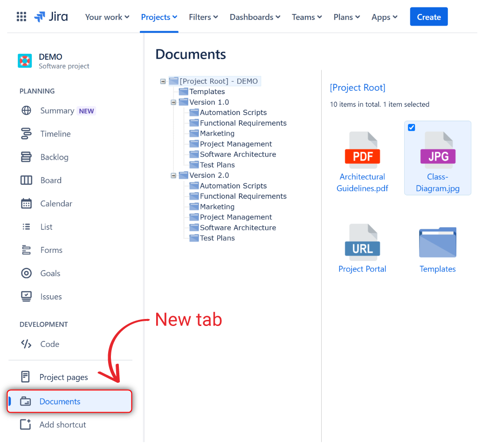Click the app switcher grid icon
Image resolution: width=482 pixels, height=448 pixels.
21,16
